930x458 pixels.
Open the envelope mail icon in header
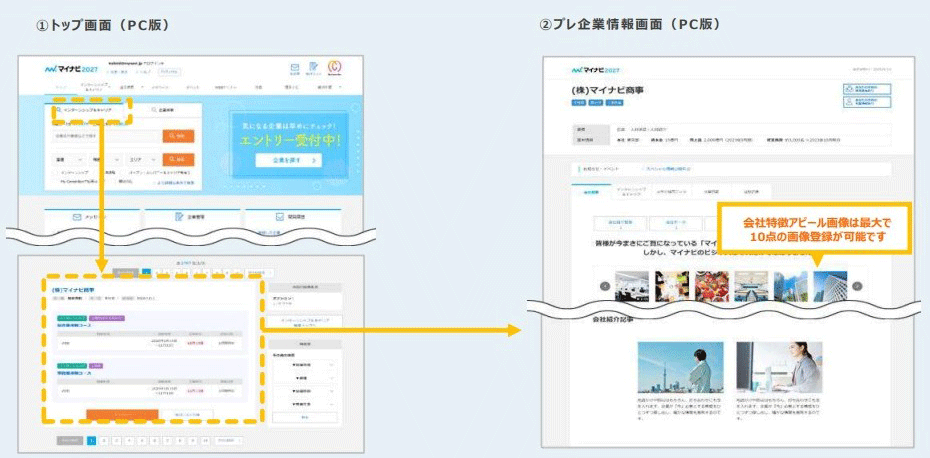pos(294,66)
